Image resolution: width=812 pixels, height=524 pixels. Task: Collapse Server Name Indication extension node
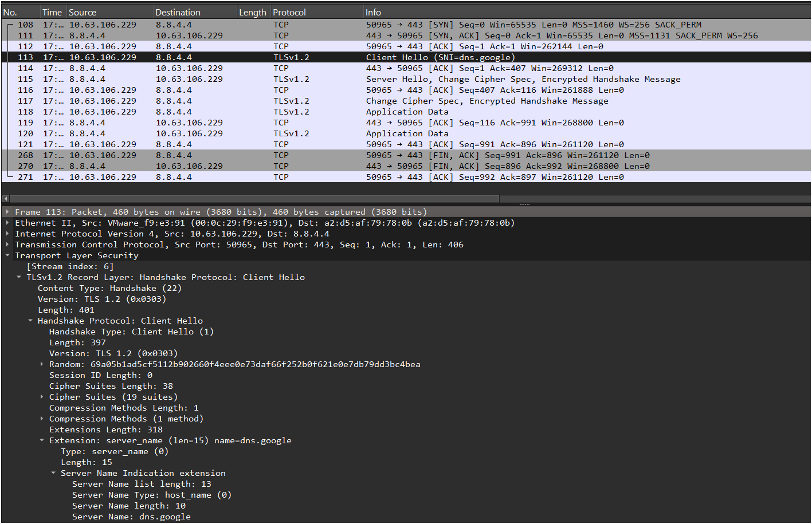pyautogui.click(x=53, y=473)
